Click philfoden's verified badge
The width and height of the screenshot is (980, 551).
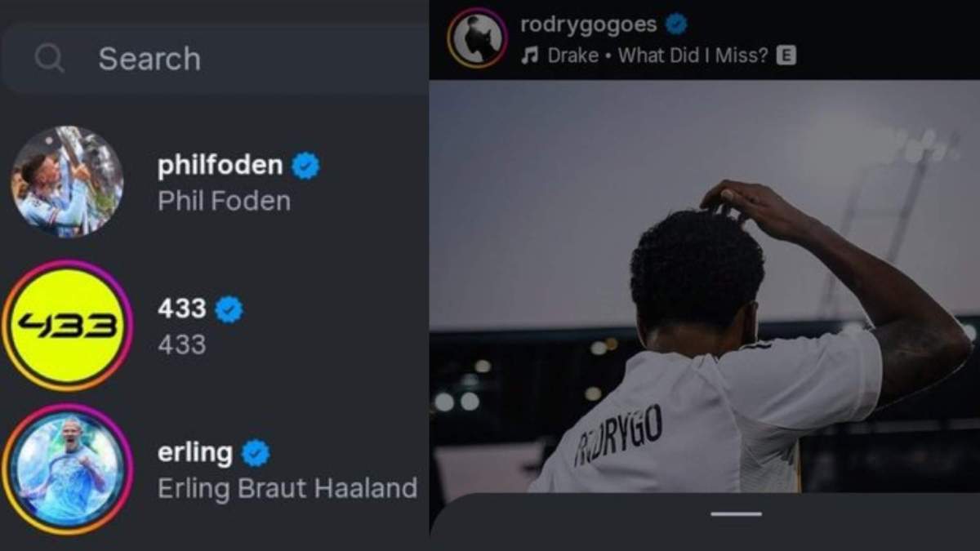point(306,166)
